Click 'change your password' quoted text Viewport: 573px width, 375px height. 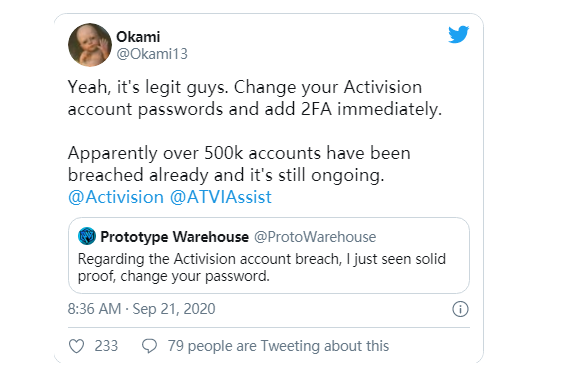195,276
